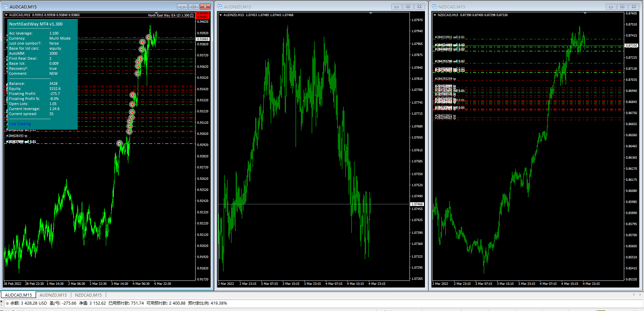The height and width of the screenshot is (311, 644).
Task: Click the 4 Mar 23:15 label on AUDNZD time axis
Action: [x=377, y=284]
